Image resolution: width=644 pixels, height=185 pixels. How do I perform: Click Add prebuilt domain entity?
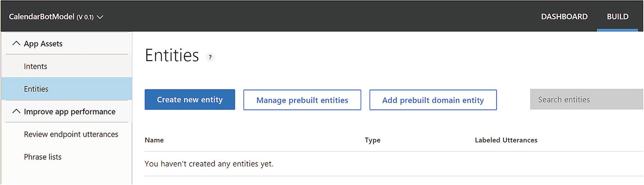(433, 100)
